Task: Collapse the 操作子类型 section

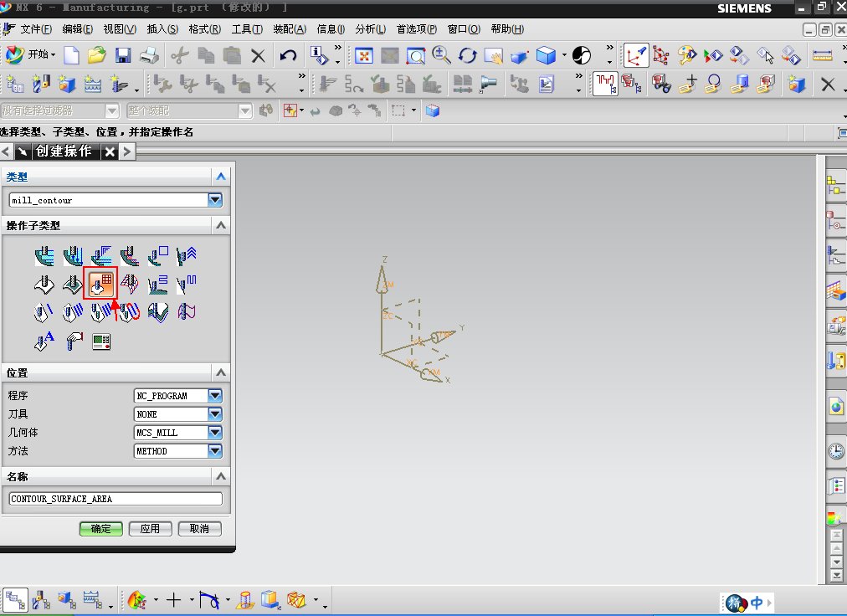Action: point(221,225)
